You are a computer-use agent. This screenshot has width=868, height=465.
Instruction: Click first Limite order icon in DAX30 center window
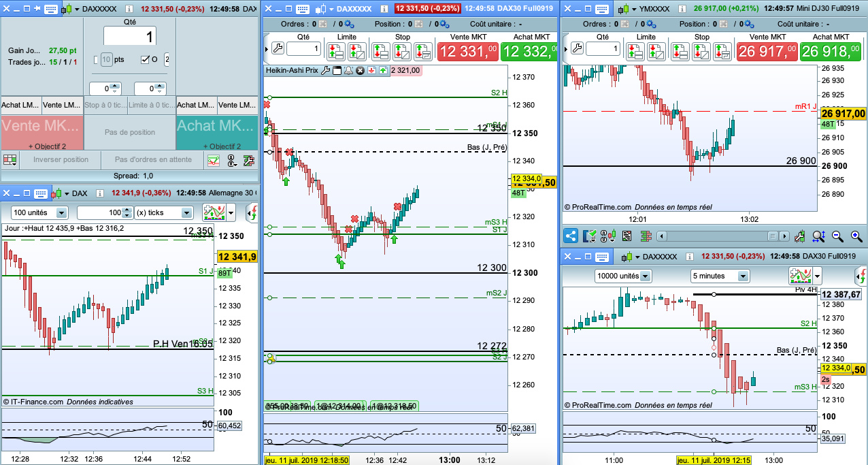click(x=335, y=51)
